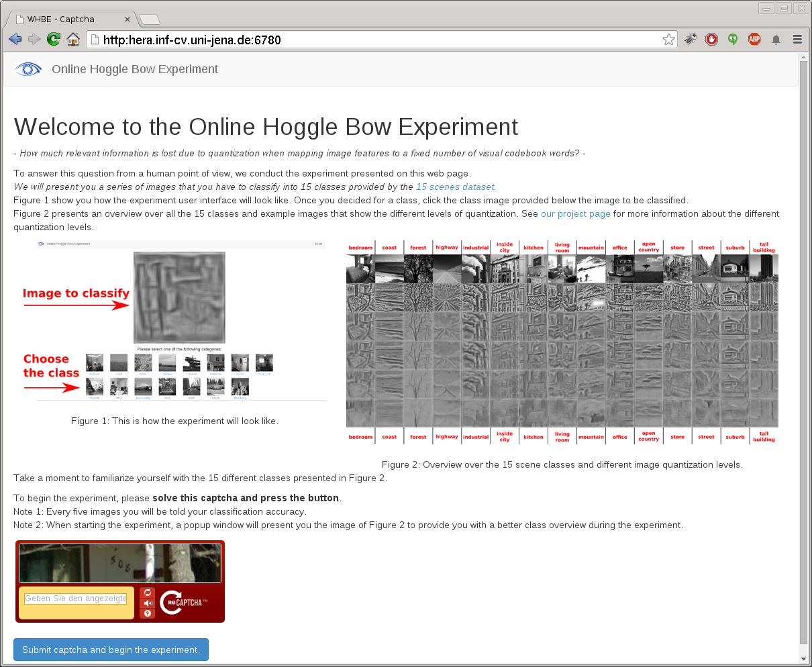This screenshot has width=812, height=667.
Task: Click the Figure 2 scene classes overview image
Action: tap(562, 342)
